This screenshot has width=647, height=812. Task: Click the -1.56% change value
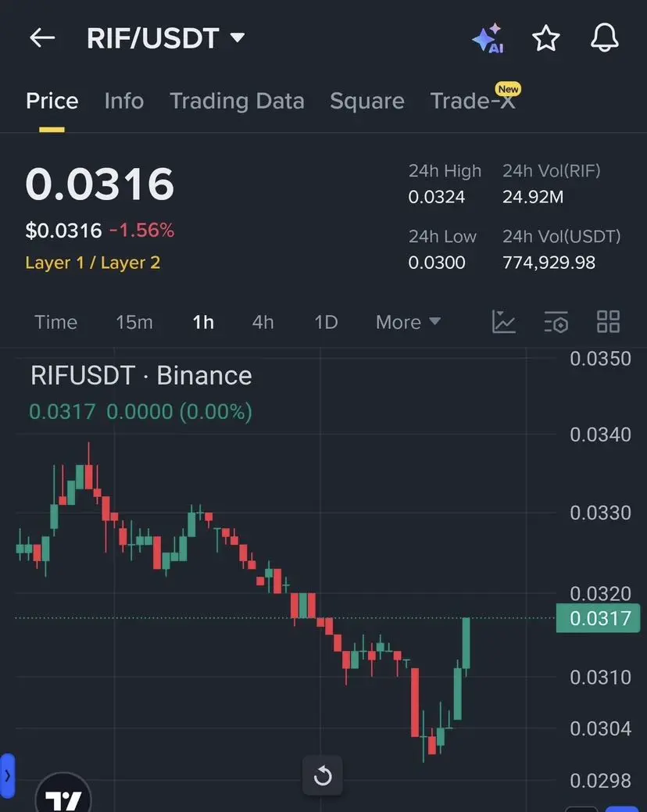point(141,230)
